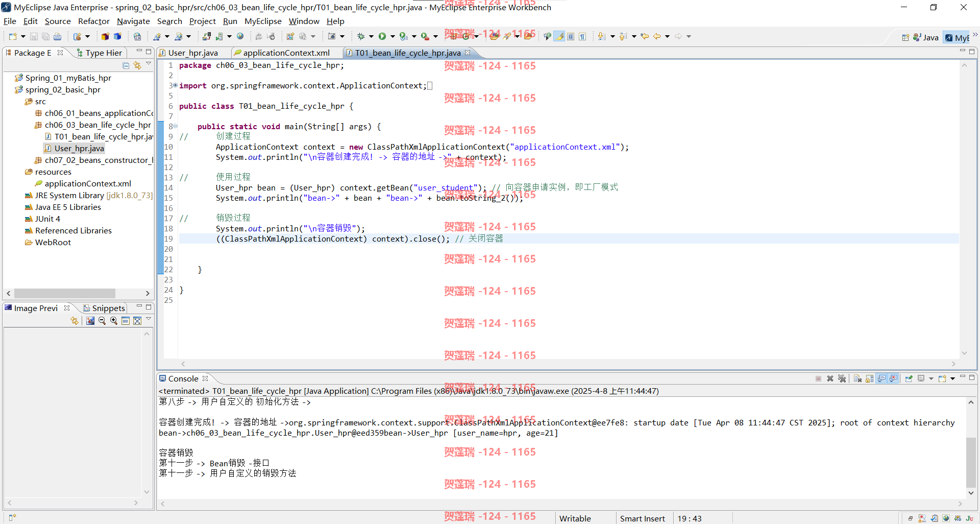Click the Debug bug icon
Viewport: 980px width, 524px height.
(x=361, y=36)
